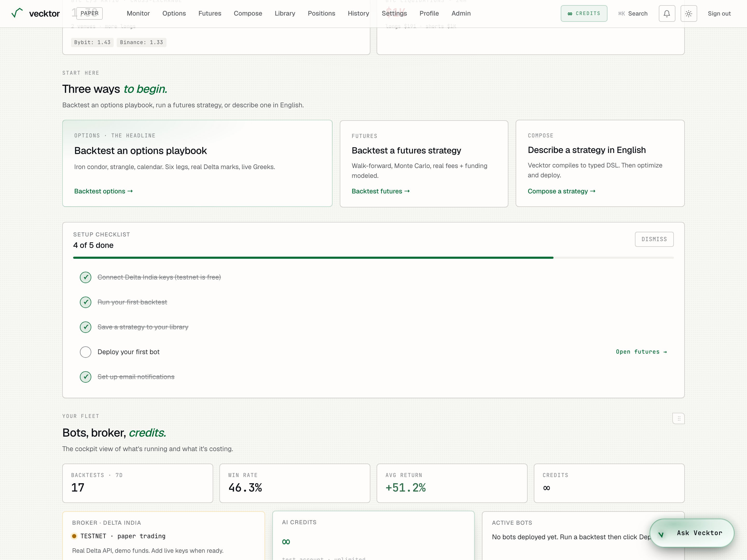Open the Admin nav item
Image resolution: width=747 pixels, height=560 pixels.
461,13
